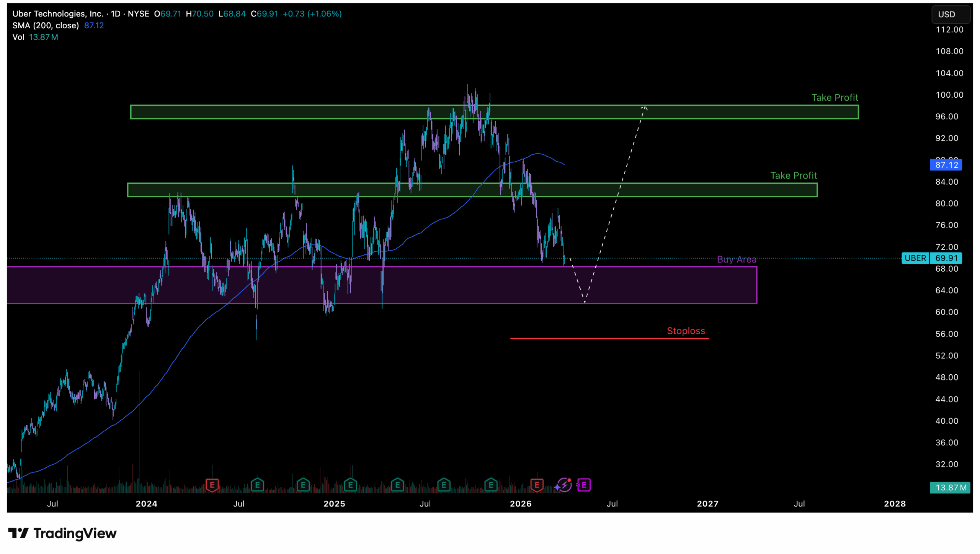Screen dimensions: 980x554
Task: Select the Buy Area text label
Action: [737, 260]
